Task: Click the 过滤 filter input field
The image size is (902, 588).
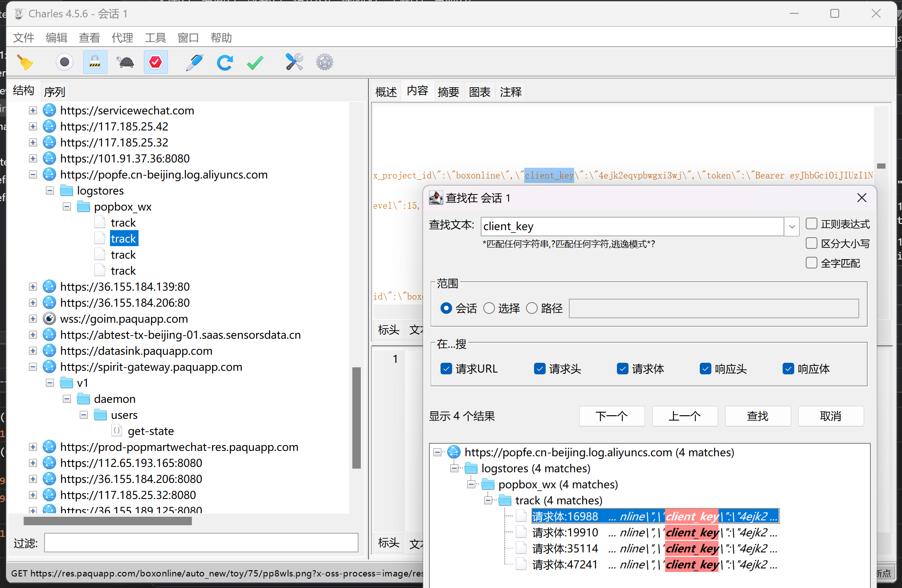Action: [201, 543]
